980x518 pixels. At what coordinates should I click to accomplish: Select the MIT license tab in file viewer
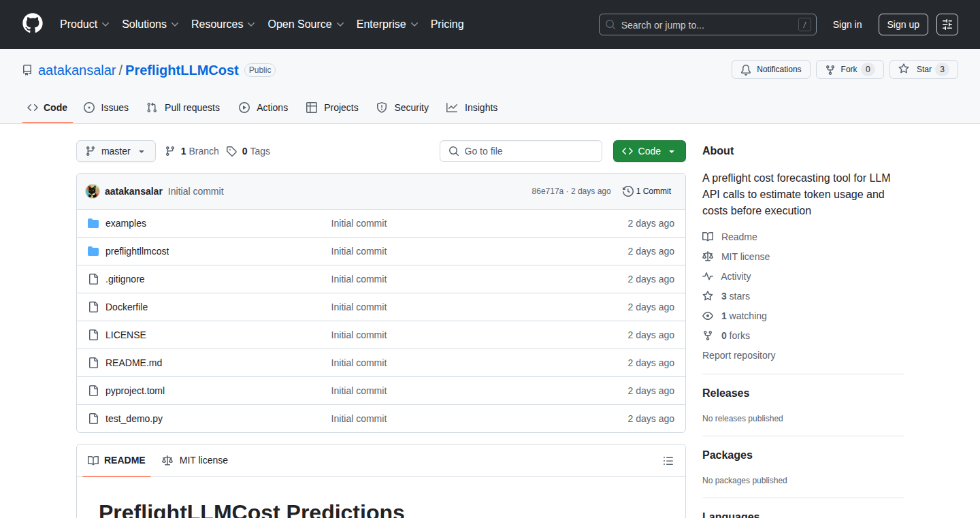pyautogui.click(x=195, y=461)
